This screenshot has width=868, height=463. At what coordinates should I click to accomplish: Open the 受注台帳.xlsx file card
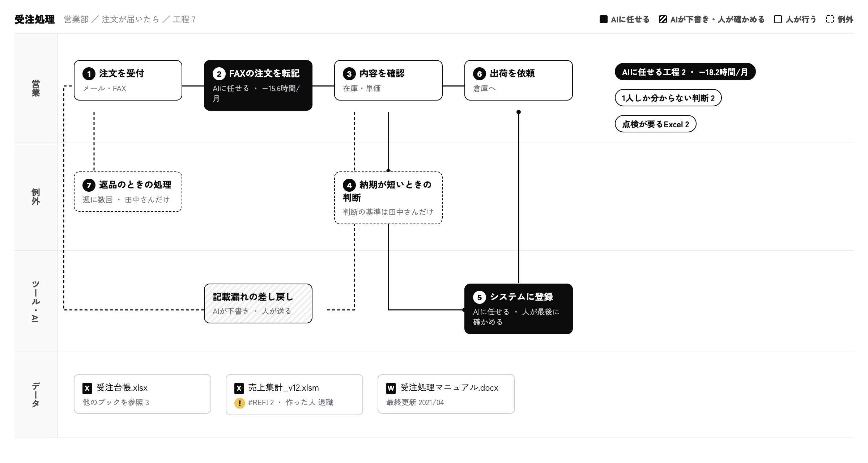point(142,394)
